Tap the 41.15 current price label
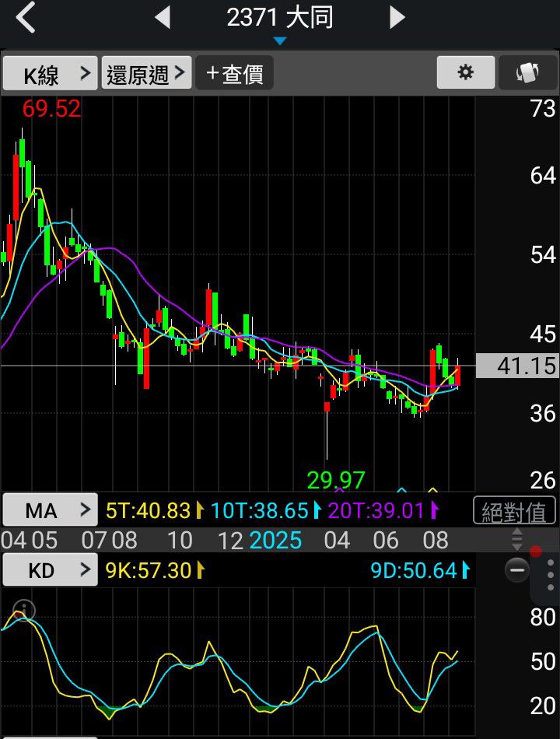 (x=517, y=366)
